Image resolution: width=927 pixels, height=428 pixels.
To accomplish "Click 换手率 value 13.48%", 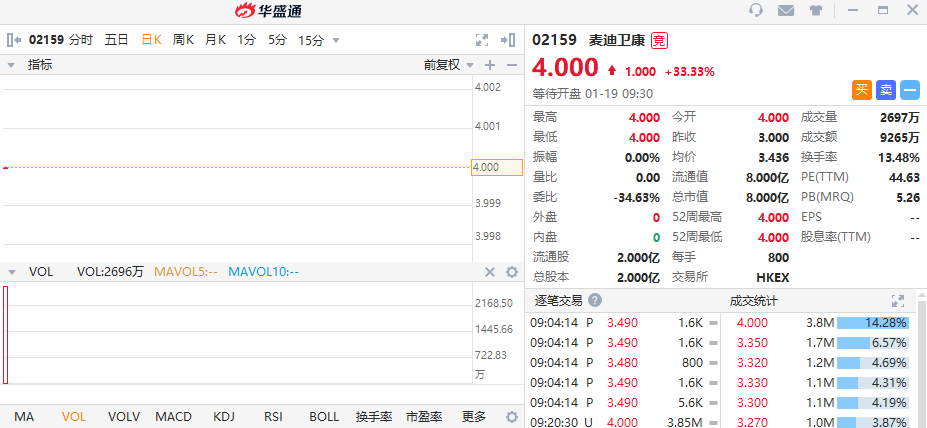I will [x=899, y=158].
